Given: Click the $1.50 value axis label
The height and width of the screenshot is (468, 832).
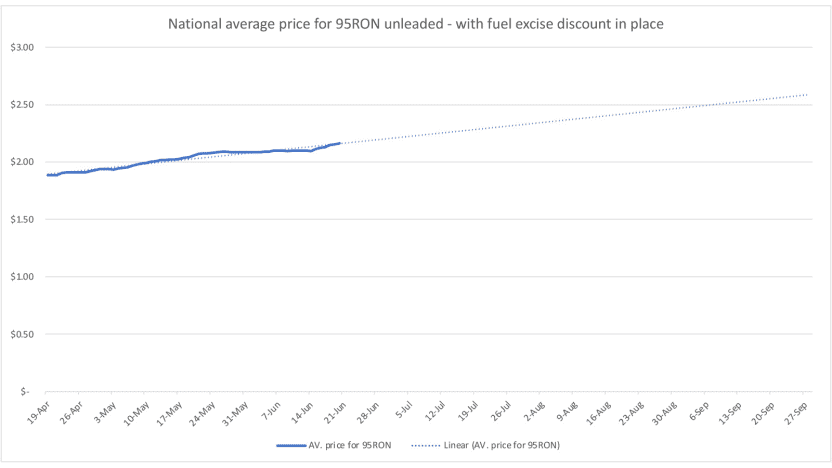Looking at the screenshot, I should (x=22, y=219).
